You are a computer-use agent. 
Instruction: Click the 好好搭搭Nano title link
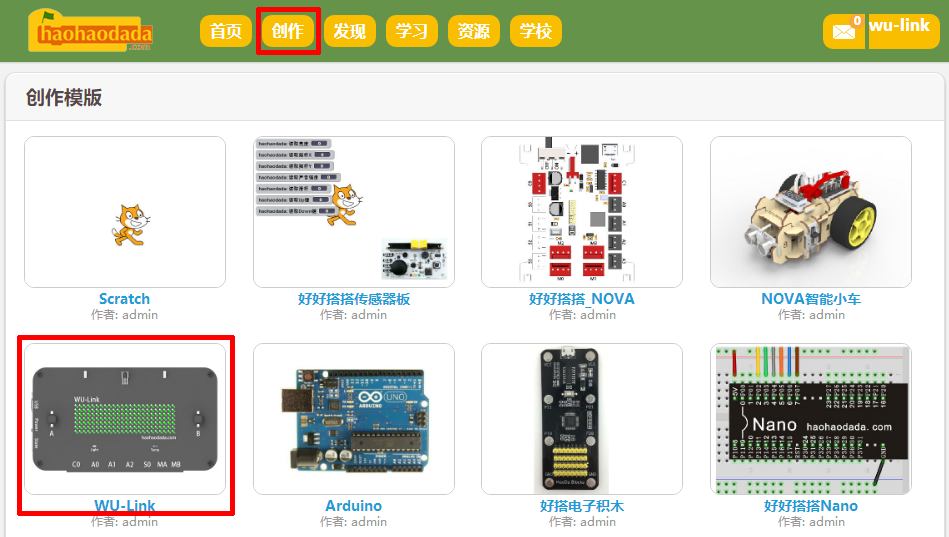click(810, 506)
